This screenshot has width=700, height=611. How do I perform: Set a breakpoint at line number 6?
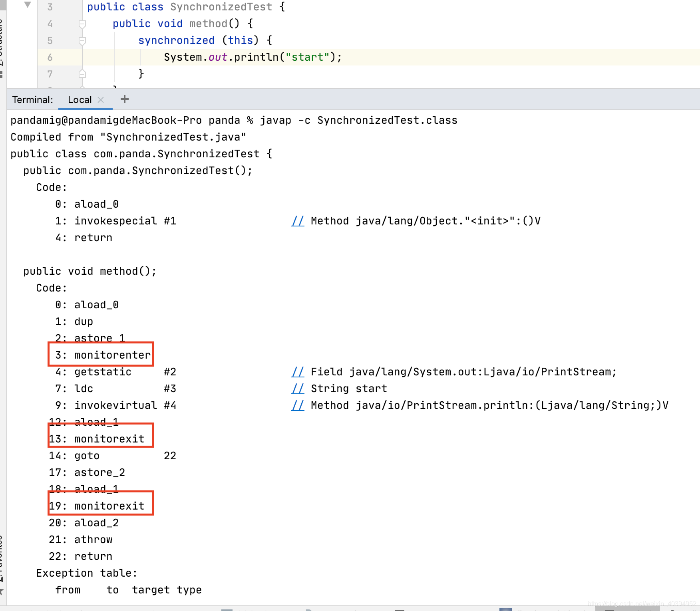50,58
